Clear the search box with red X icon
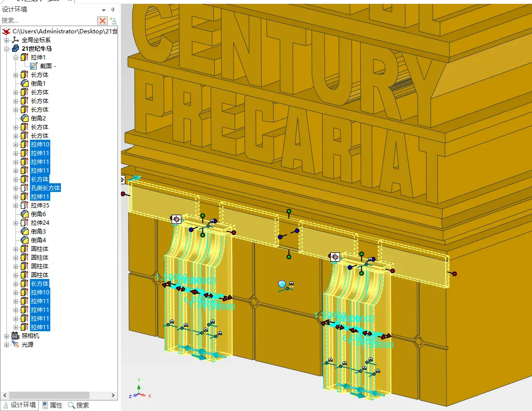Viewport: 532px width, 411px height. [x=102, y=21]
